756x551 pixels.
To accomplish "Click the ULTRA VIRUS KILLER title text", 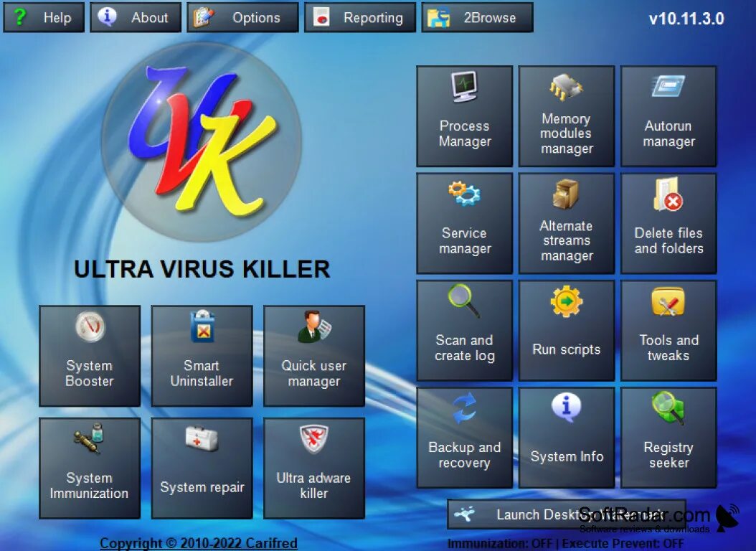I will (x=202, y=269).
